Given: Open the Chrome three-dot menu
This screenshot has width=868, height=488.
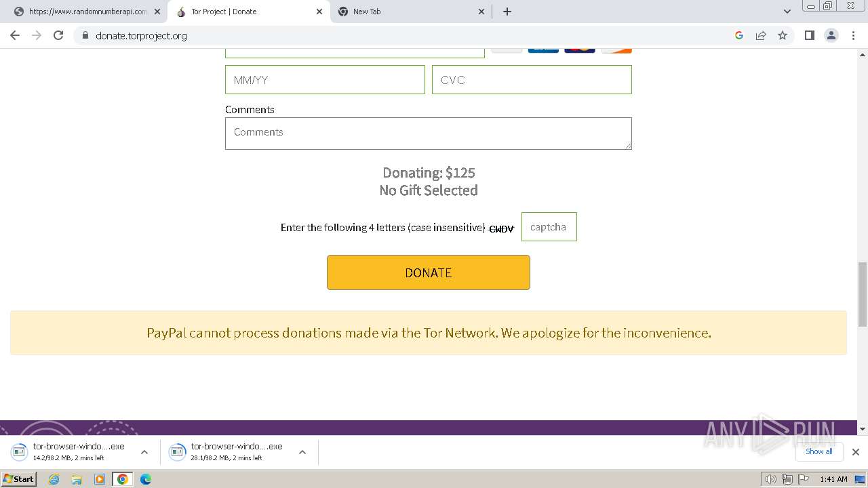Looking at the screenshot, I should [x=854, y=35].
